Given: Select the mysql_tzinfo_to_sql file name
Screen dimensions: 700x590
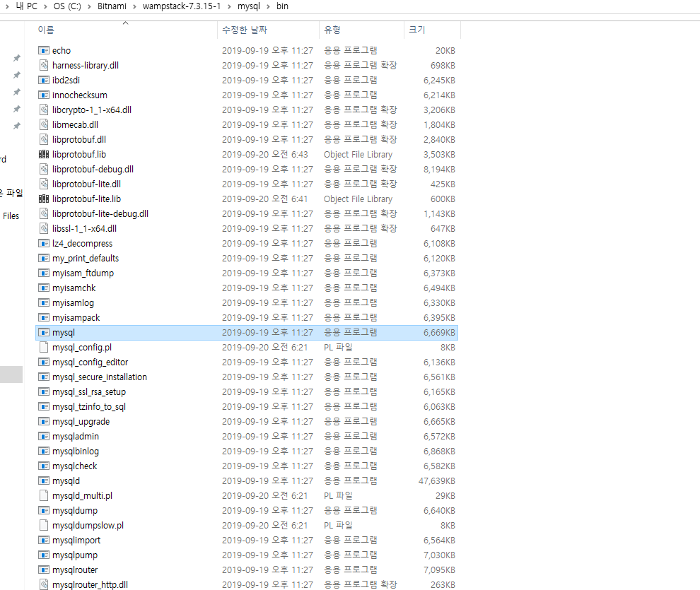Looking at the screenshot, I should [89, 407].
